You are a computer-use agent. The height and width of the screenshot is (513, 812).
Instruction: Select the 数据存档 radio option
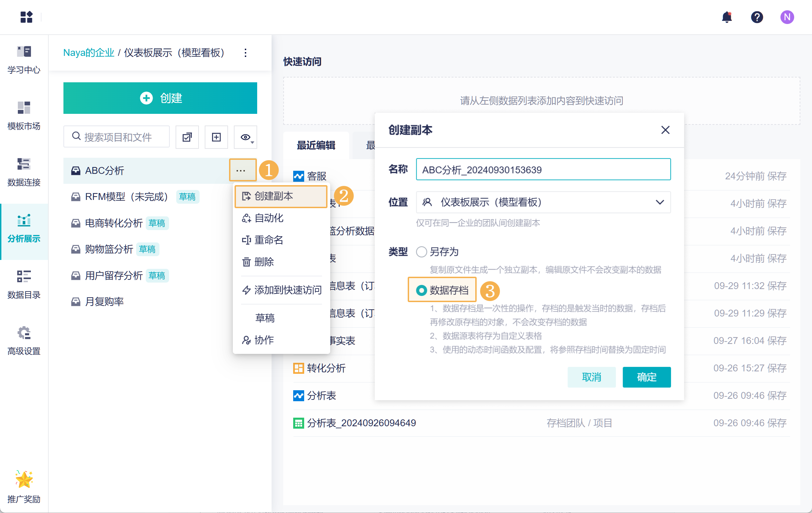(421, 290)
